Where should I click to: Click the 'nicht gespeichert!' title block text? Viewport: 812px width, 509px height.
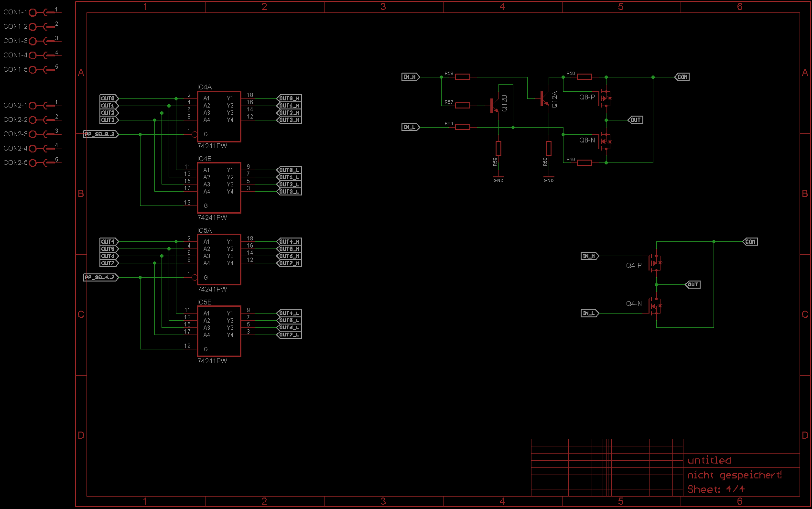735,475
